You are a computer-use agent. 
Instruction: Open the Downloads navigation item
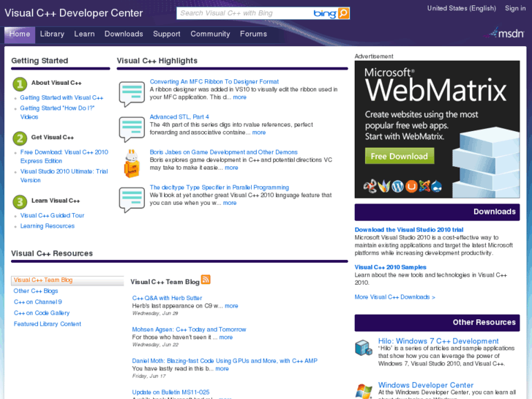(124, 34)
